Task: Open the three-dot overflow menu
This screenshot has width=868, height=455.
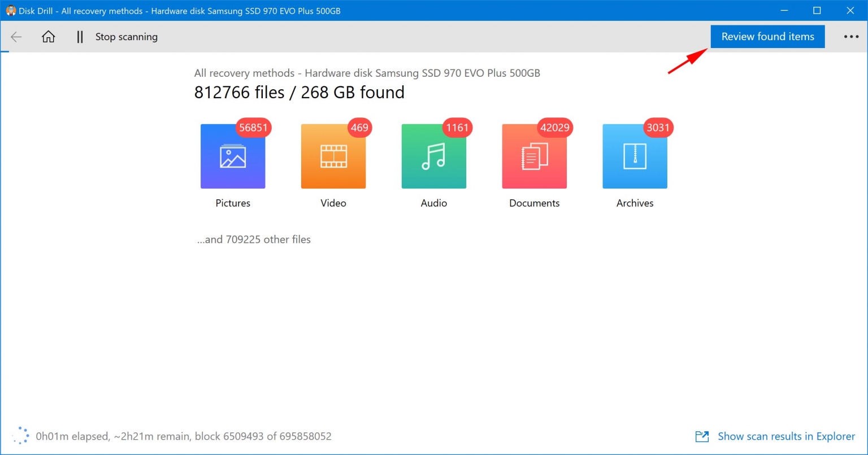Action: (850, 36)
